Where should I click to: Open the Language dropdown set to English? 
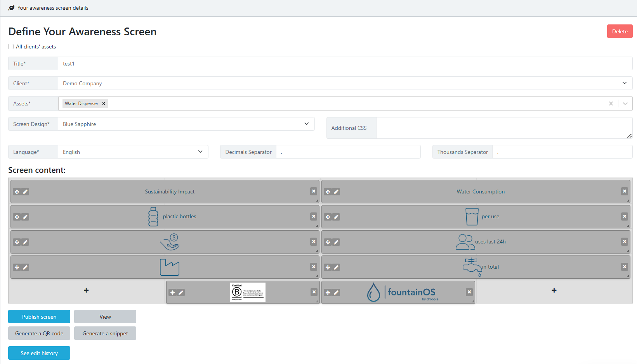point(133,152)
